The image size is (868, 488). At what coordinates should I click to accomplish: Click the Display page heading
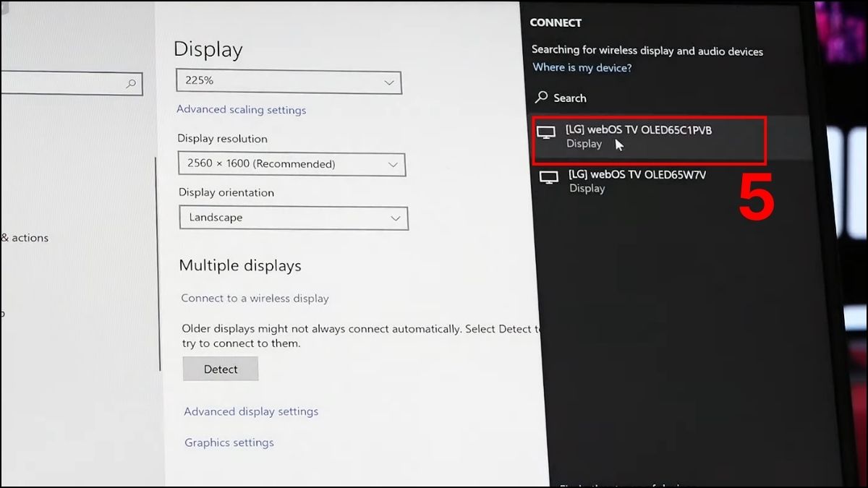pyautogui.click(x=208, y=49)
